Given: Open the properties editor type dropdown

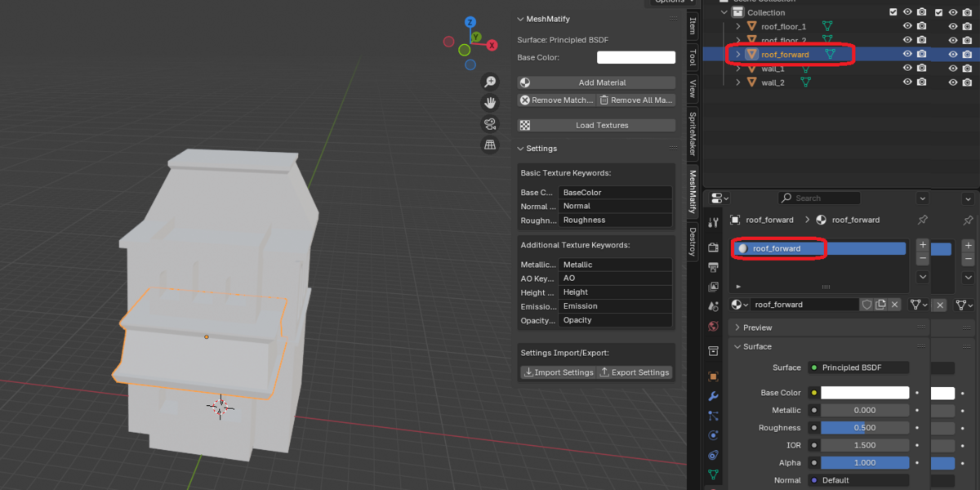Looking at the screenshot, I should pyautogui.click(x=720, y=198).
